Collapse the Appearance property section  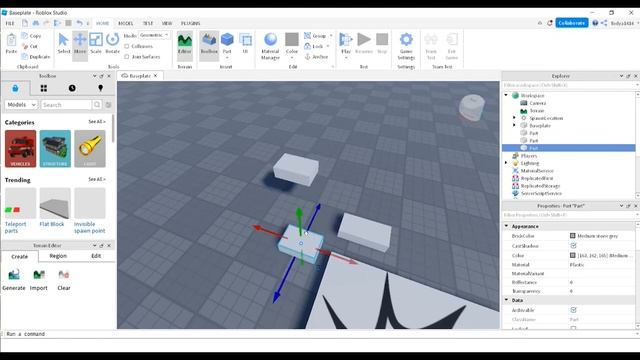(507, 226)
